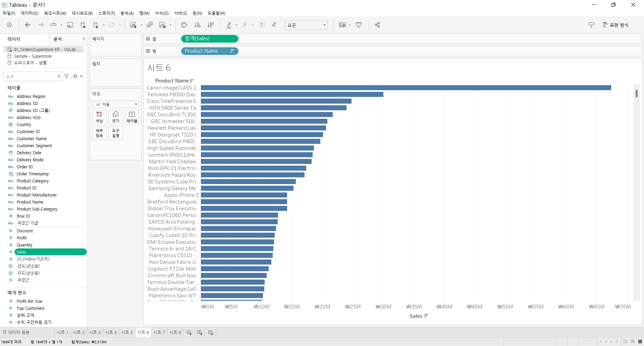Open the 데이터(D) menu
The width and height of the screenshot is (644, 346).
(x=30, y=13)
